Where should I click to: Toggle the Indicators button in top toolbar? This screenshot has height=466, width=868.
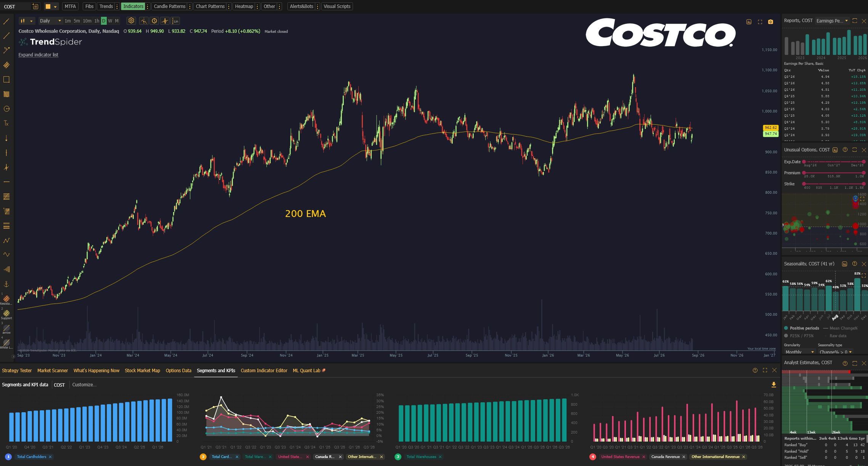pos(133,6)
